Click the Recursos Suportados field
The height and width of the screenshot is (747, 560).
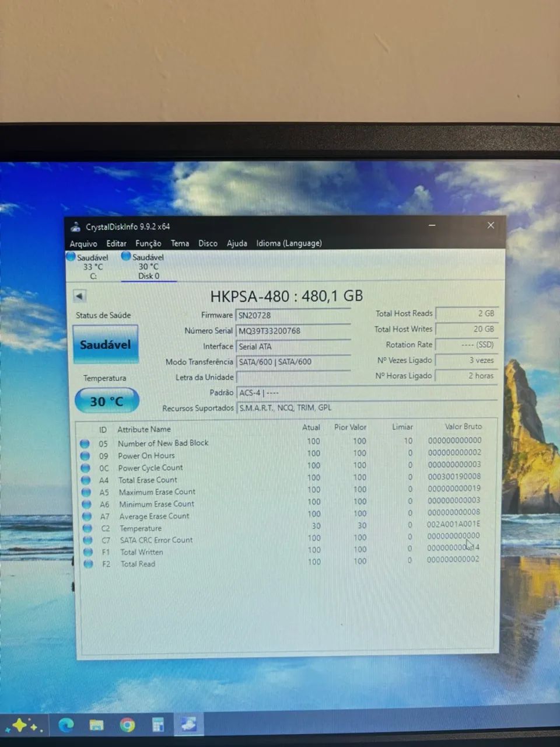(367, 408)
